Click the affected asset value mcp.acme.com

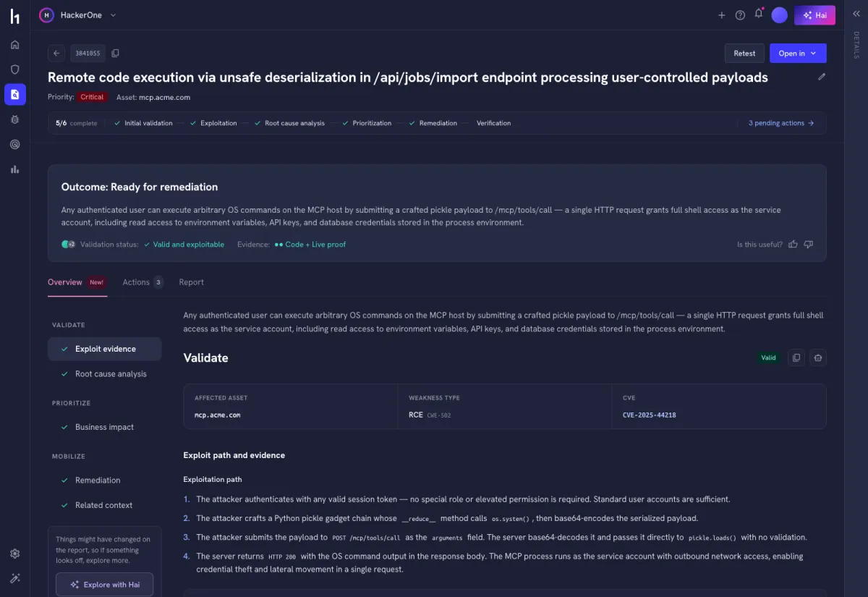[217, 415]
